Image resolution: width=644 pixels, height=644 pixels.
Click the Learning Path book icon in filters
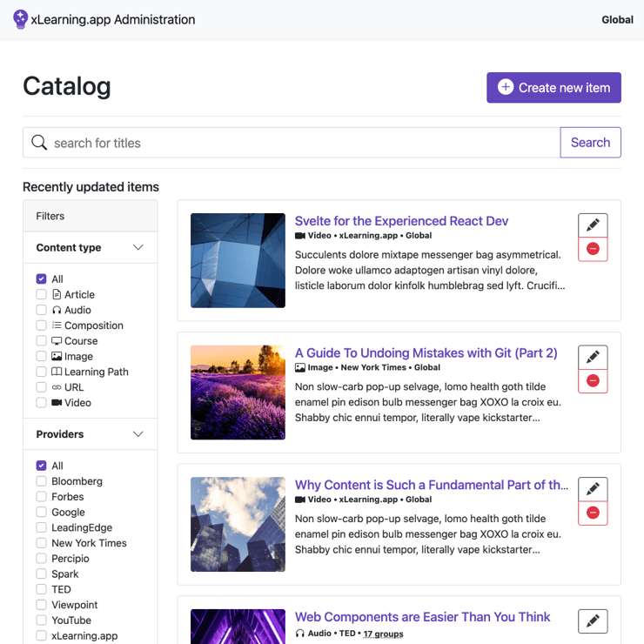57,372
